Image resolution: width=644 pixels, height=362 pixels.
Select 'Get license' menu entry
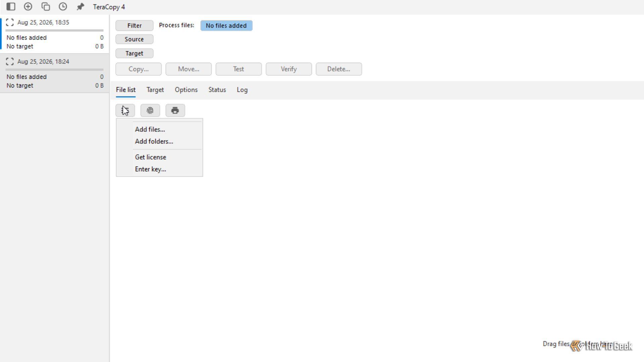(159, 157)
